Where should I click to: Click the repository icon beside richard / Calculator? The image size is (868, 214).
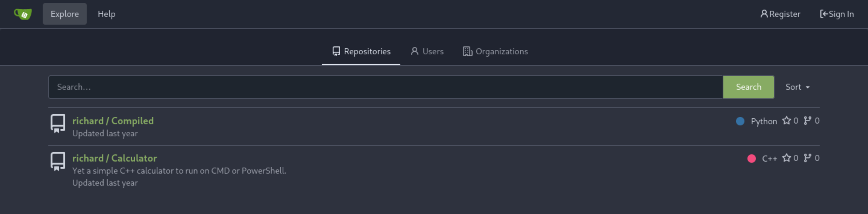[x=58, y=161]
